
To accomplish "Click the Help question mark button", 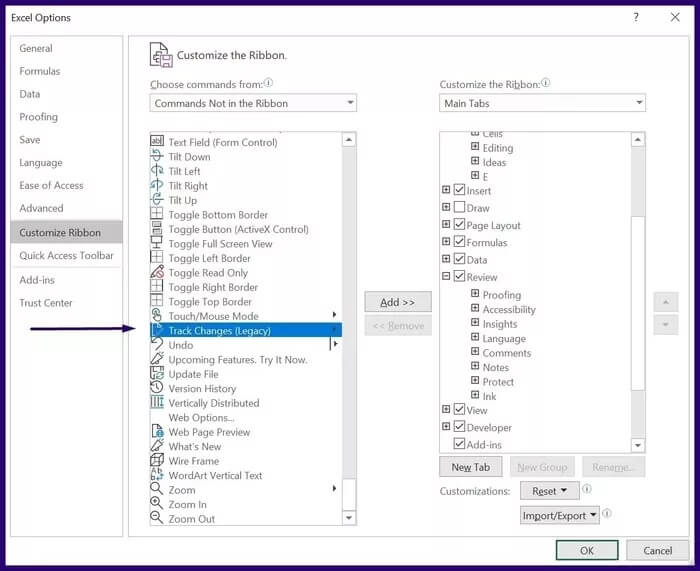I will tap(636, 17).
